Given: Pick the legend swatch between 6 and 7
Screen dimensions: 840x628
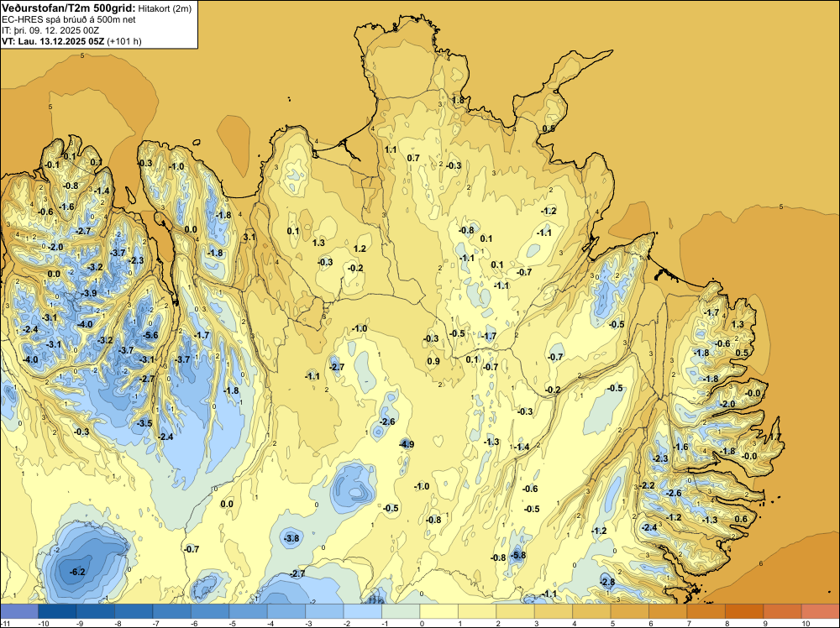Looking at the screenshot, I should (668, 611).
